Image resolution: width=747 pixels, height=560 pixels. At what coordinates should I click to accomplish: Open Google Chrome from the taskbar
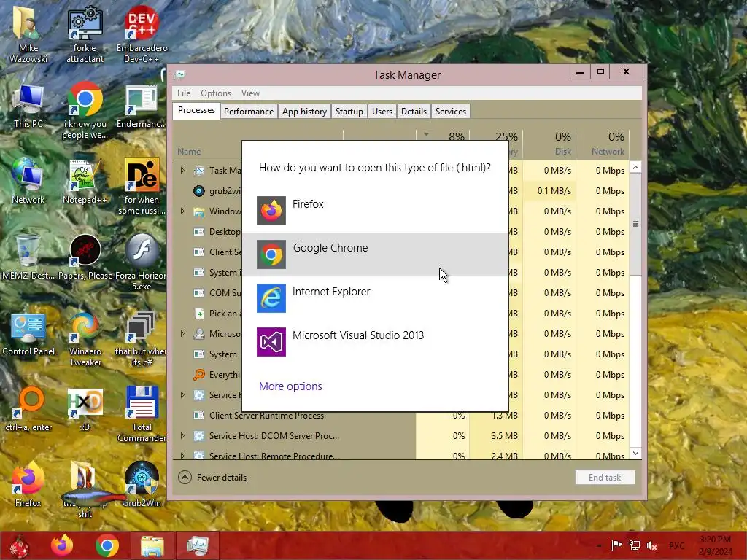(x=107, y=545)
